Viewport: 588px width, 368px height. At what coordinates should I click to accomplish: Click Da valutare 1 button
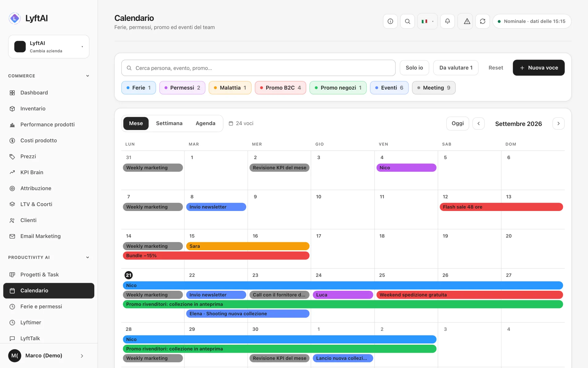(x=456, y=68)
